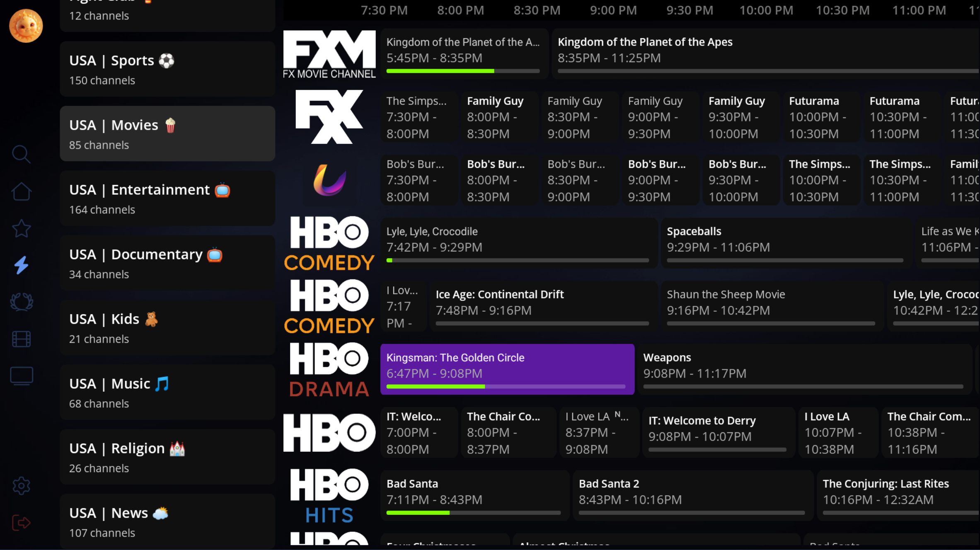
Task: Go to Home via house icon
Action: [21, 191]
